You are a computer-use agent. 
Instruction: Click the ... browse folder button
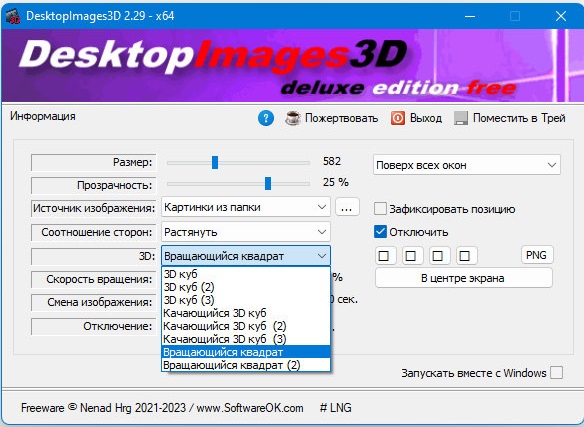347,207
